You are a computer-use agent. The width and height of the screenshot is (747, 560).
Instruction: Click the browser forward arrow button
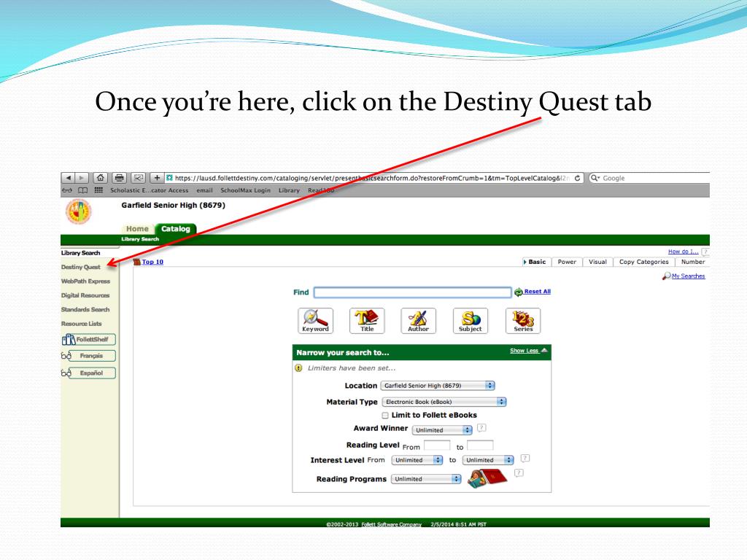82,178
